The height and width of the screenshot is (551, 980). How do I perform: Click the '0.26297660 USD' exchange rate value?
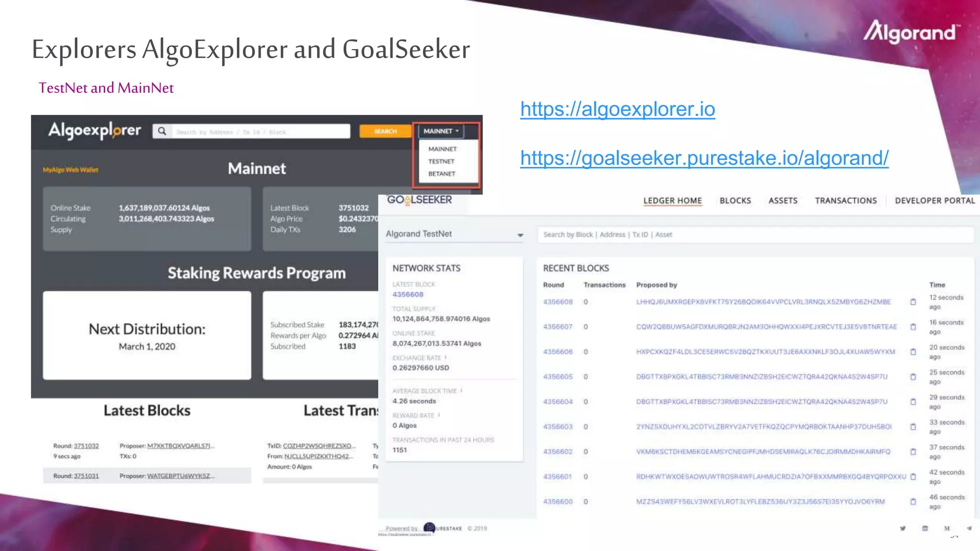(x=421, y=368)
